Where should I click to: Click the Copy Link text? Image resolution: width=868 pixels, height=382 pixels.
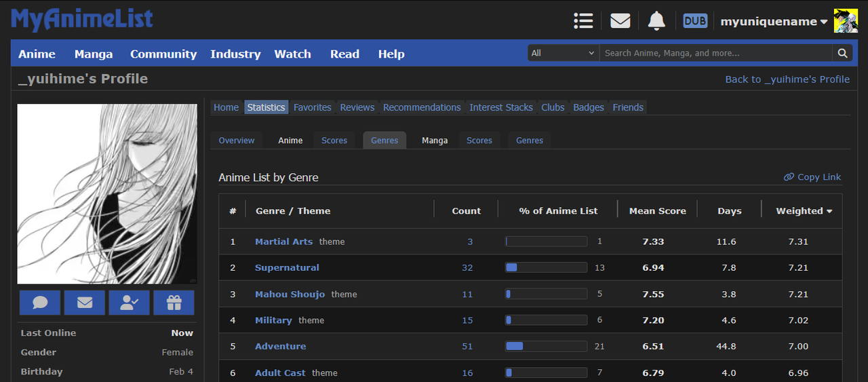(x=819, y=177)
